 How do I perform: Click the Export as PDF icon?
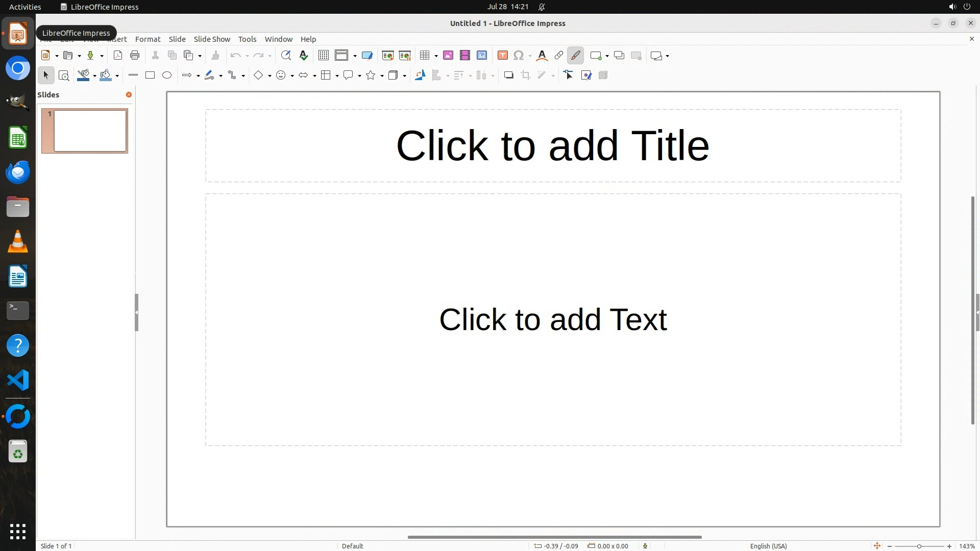coord(118,56)
